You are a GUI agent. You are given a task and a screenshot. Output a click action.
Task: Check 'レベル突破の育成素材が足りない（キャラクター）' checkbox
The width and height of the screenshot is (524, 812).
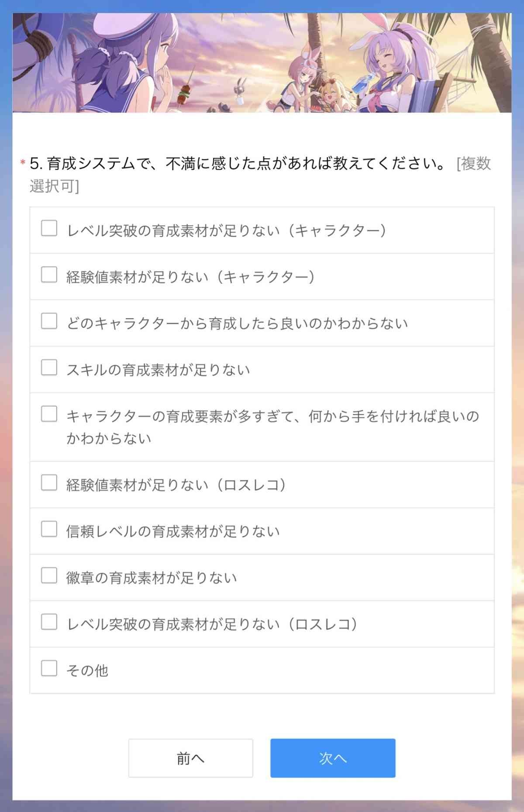tap(49, 228)
